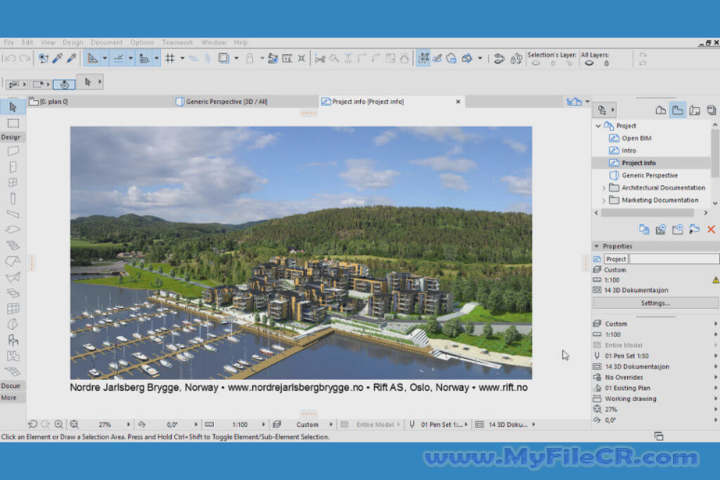Select Generic Perspective in navigator tree
Viewport: 720px width, 480px height.
pyautogui.click(x=649, y=175)
